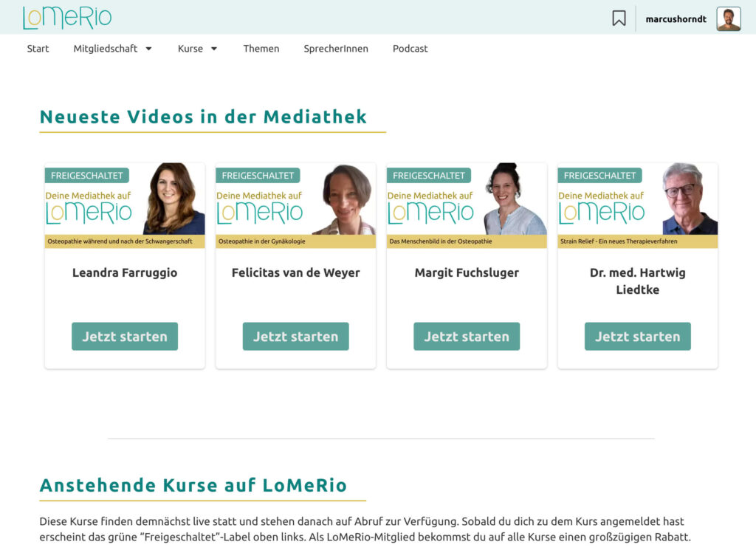Open the Mitgliedschaft menu item
Viewport: 756px width, 553px height.
coord(105,49)
